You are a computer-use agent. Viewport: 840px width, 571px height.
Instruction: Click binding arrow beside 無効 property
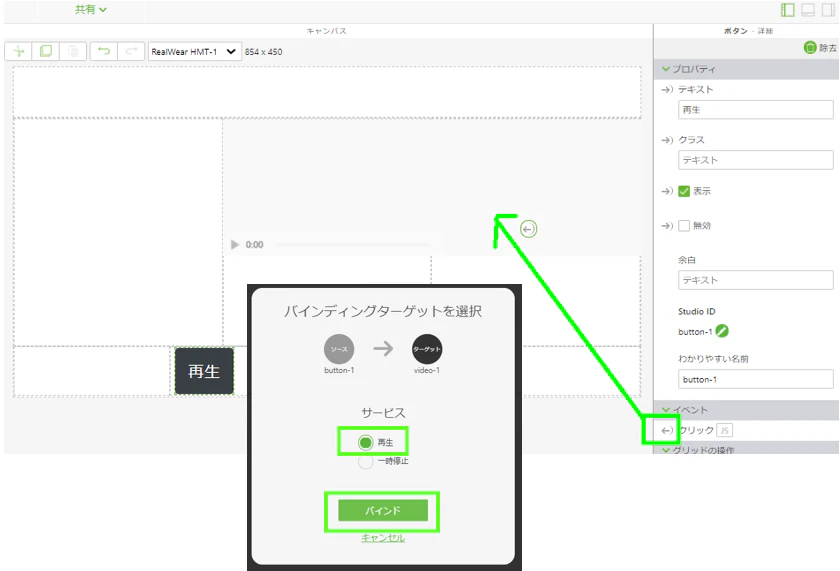point(666,226)
